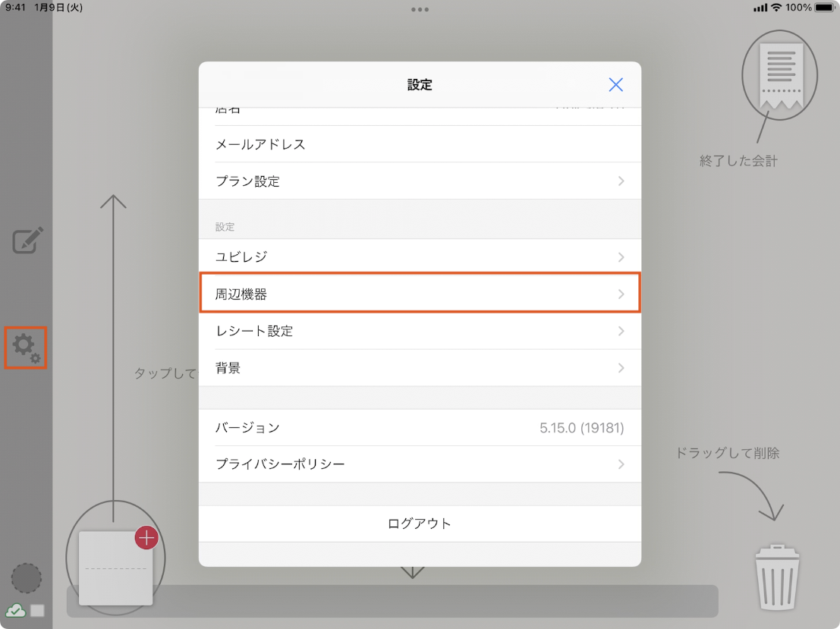Expand chevron on プラン設定 row
The height and width of the screenshot is (629, 840).
[621, 181]
